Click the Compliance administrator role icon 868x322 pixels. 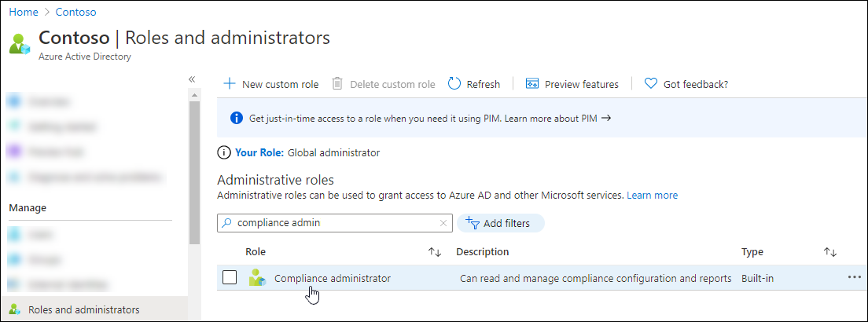point(257,278)
